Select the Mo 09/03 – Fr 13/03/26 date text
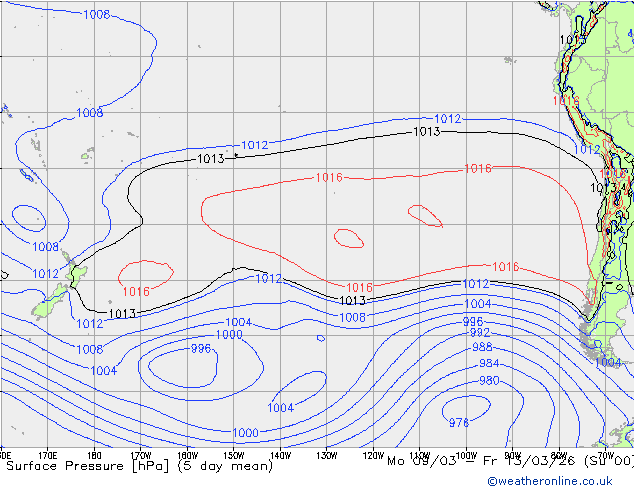The width and height of the screenshot is (634, 490). 481,461
